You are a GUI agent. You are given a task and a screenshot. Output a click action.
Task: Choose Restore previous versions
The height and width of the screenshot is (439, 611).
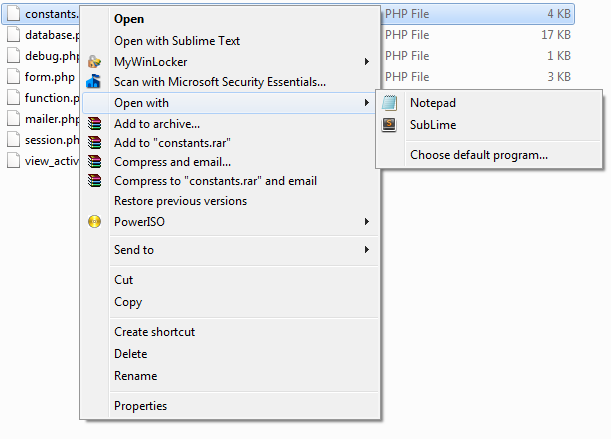point(180,201)
